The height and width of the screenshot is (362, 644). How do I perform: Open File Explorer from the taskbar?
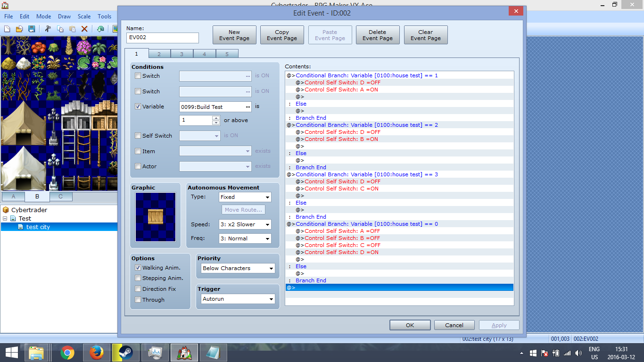tap(36, 353)
